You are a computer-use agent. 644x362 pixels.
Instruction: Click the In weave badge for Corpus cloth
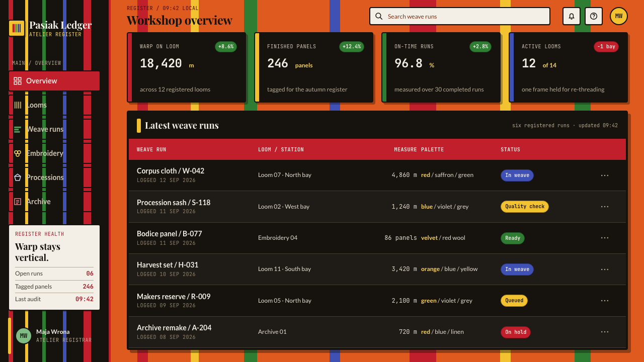tap(517, 175)
